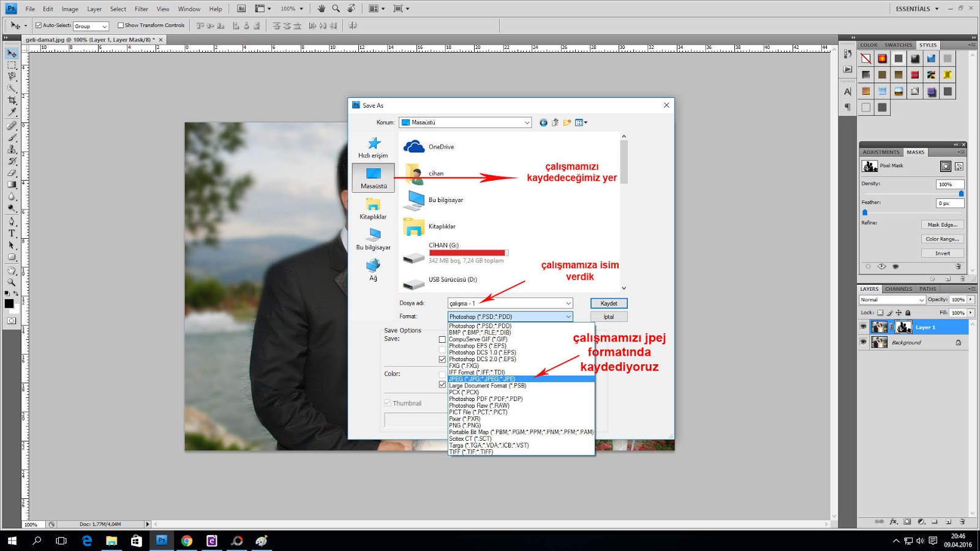The image size is (980, 551).
Task: Open Dosya adı filename dropdown arrow
Action: 568,304
